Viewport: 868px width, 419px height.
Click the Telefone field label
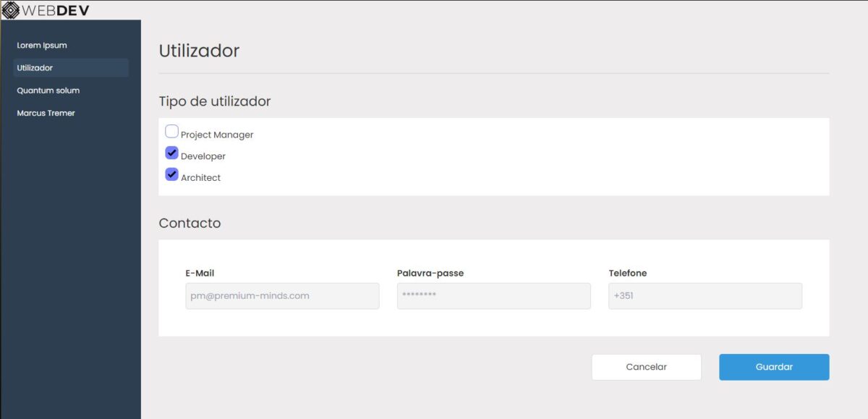coord(628,274)
